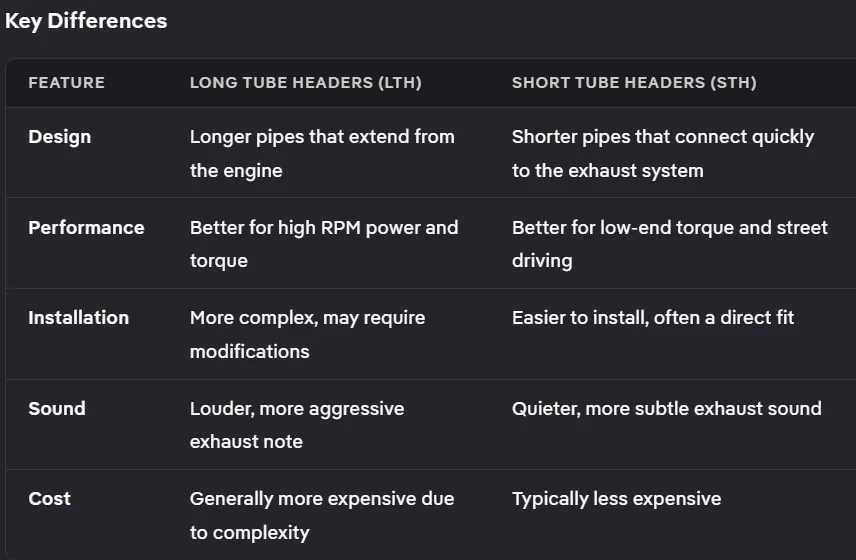Select the Performance row label
Image resolution: width=856 pixels, height=560 pixels.
pyautogui.click(x=86, y=227)
